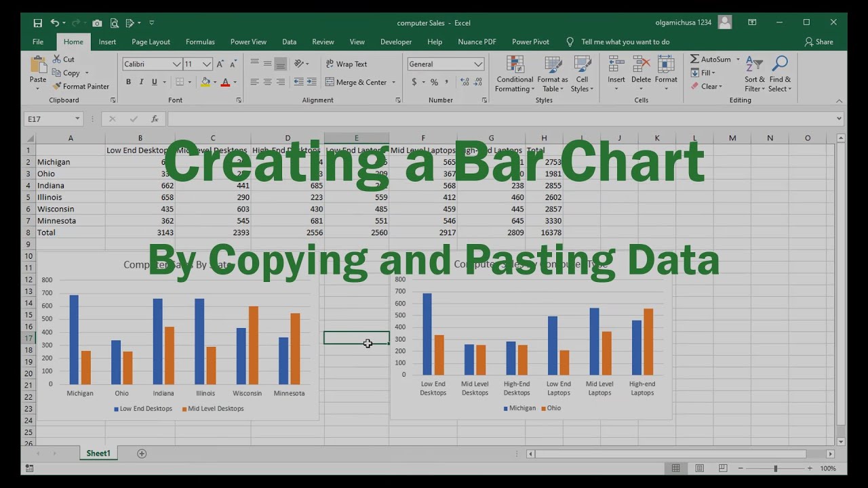Click Percent Style icon
The height and width of the screenshot is (488, 868).
click(x=434, y=82)
